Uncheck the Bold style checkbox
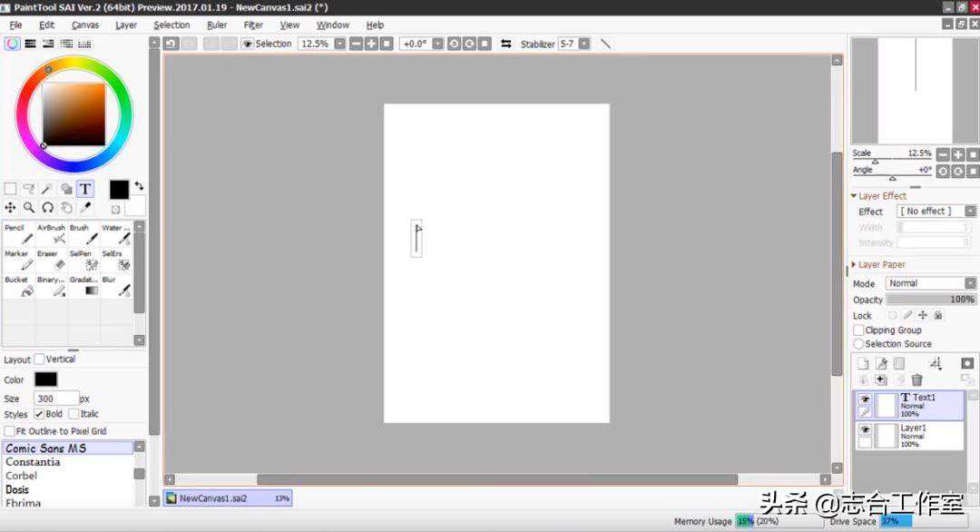 (39, 414)
